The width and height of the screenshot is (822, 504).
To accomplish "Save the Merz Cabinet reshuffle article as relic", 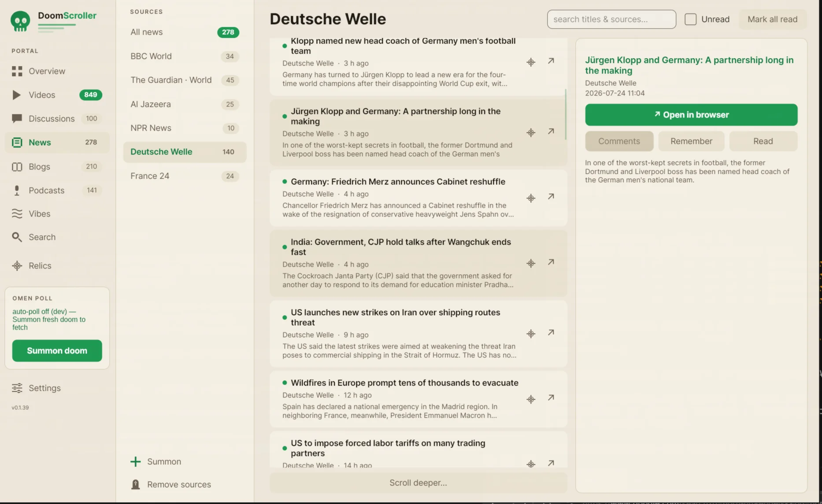I will (x=531, y=198).
